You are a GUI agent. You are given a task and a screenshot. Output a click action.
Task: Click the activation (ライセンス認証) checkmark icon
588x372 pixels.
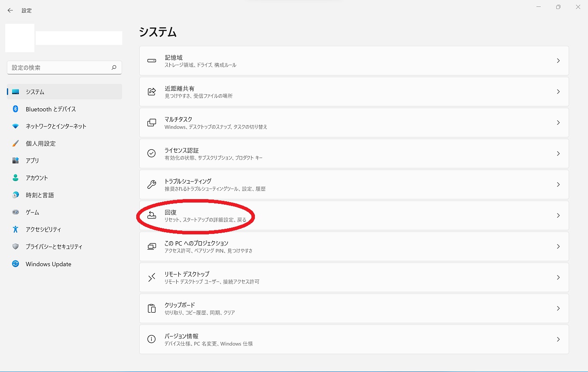(x=151, y=154)
